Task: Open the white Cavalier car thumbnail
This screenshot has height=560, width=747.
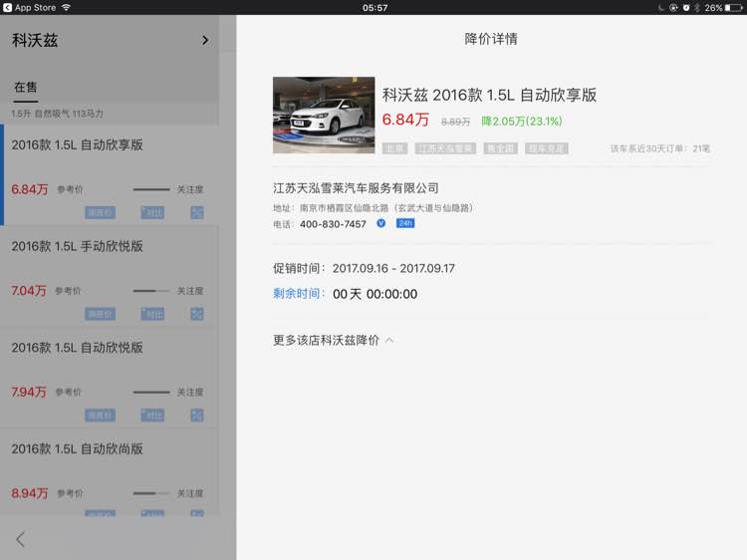Action: click(x=324, y=115)
